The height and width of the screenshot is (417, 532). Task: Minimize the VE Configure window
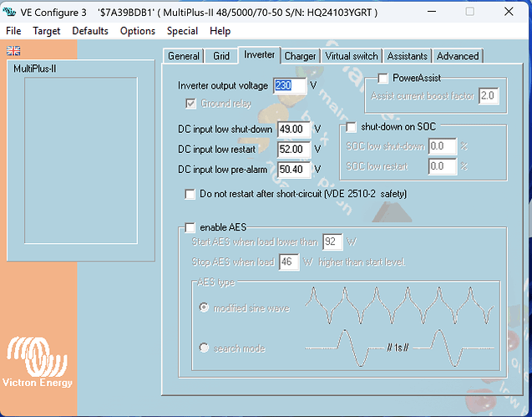432,12
